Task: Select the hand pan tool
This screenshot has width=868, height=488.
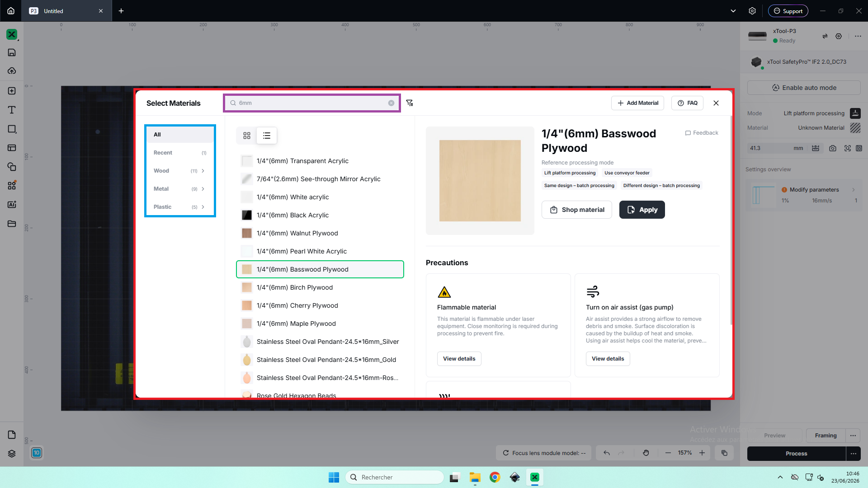Action: pos(646,453)
